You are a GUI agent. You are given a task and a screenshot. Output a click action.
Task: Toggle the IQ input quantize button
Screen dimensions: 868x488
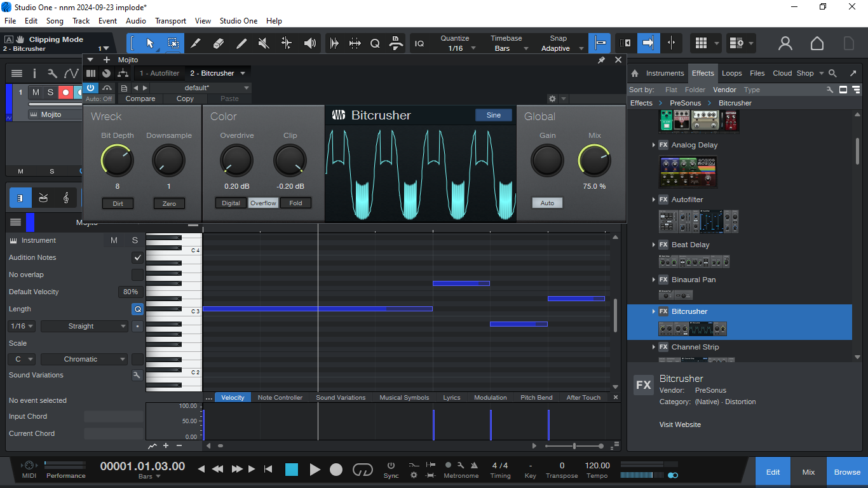coord(419,43)
